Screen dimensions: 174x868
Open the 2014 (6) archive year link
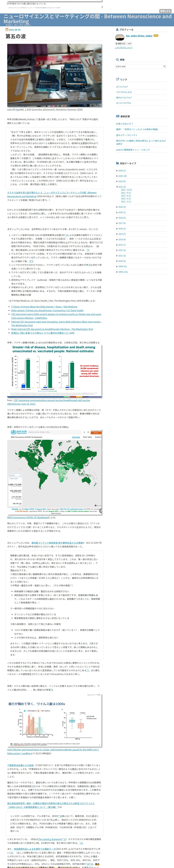(122, 240)
